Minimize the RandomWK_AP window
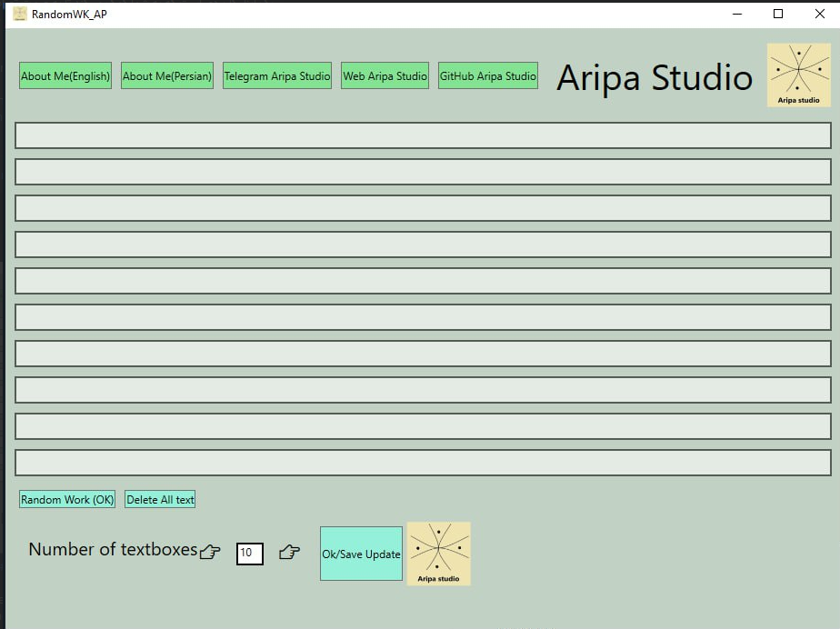 tap(737, 14)
